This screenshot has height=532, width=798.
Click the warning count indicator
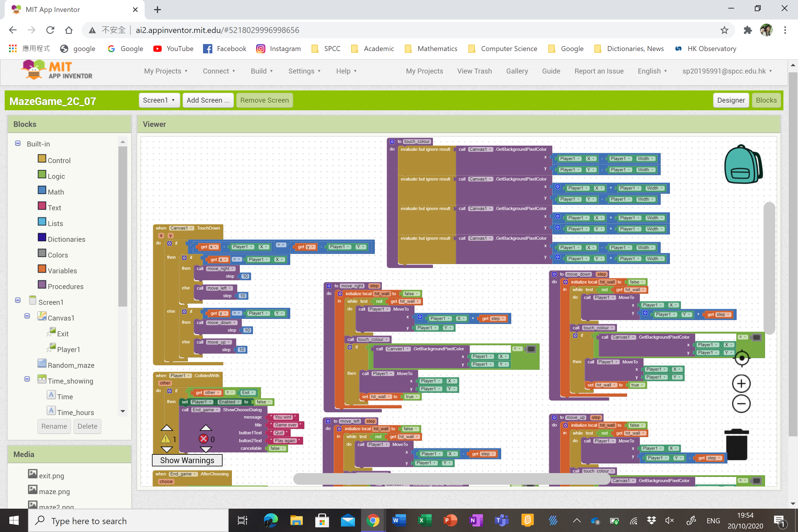click(x=166, y=439)
